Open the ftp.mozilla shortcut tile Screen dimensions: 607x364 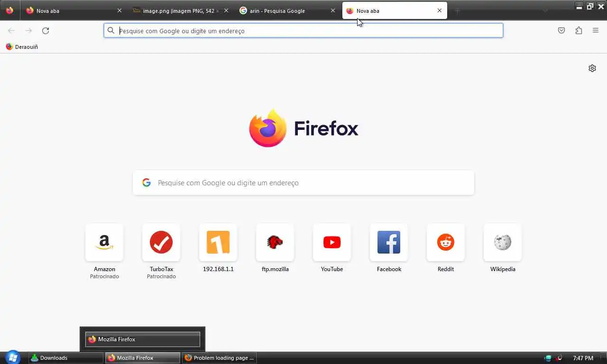275,243
